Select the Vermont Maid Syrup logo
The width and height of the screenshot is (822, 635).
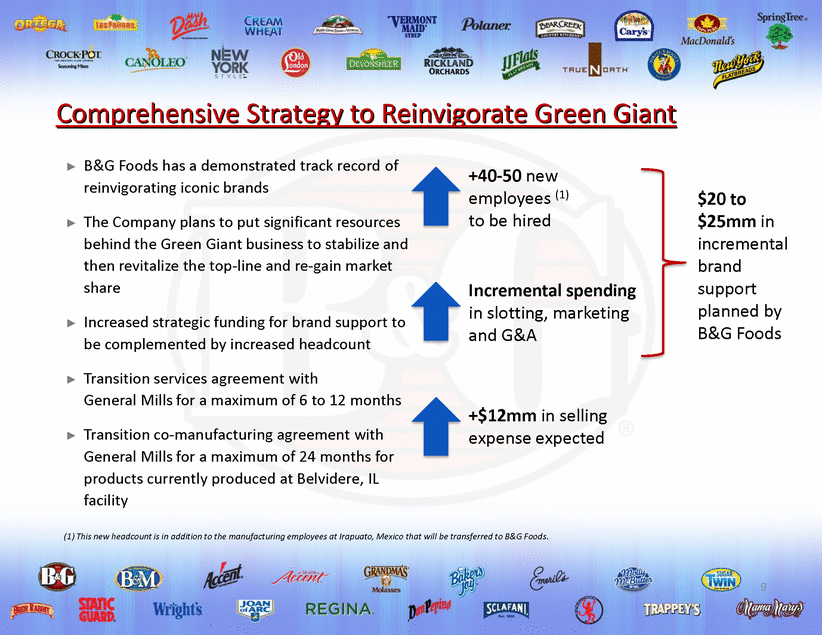[412, 26]
